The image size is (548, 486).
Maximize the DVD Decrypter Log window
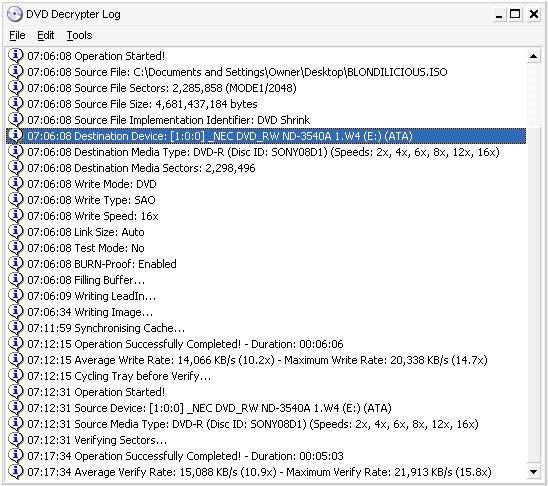coord(515,14)
